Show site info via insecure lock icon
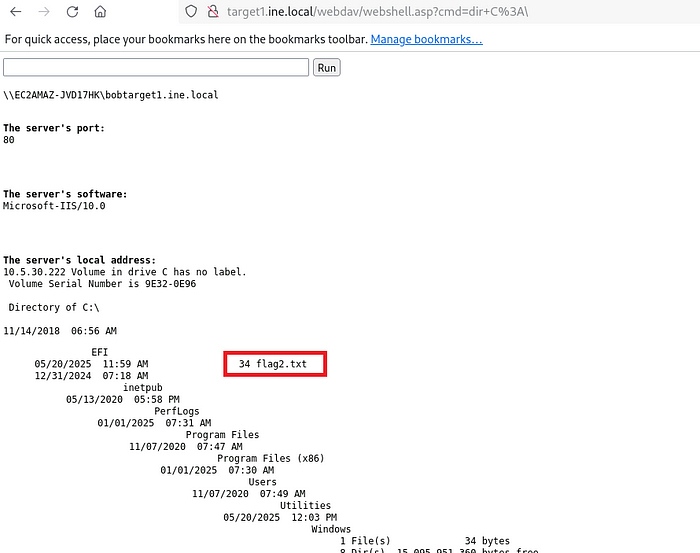 pos(213,12)
